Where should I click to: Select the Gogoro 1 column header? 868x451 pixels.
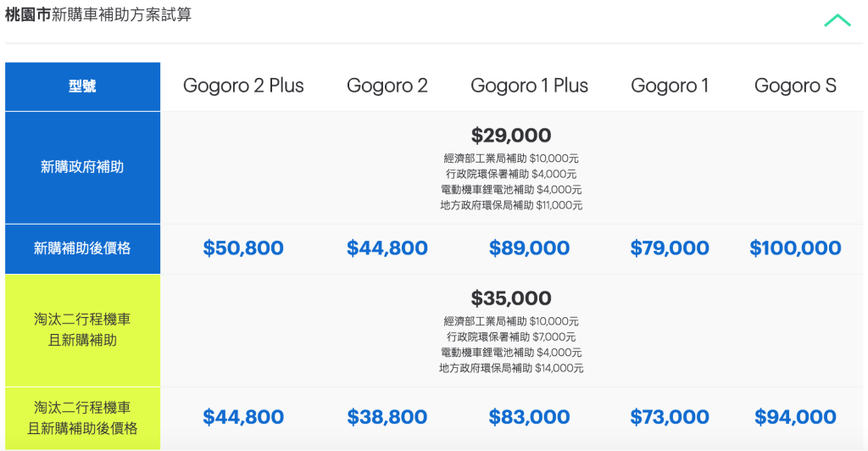click(x=670, y=86)
